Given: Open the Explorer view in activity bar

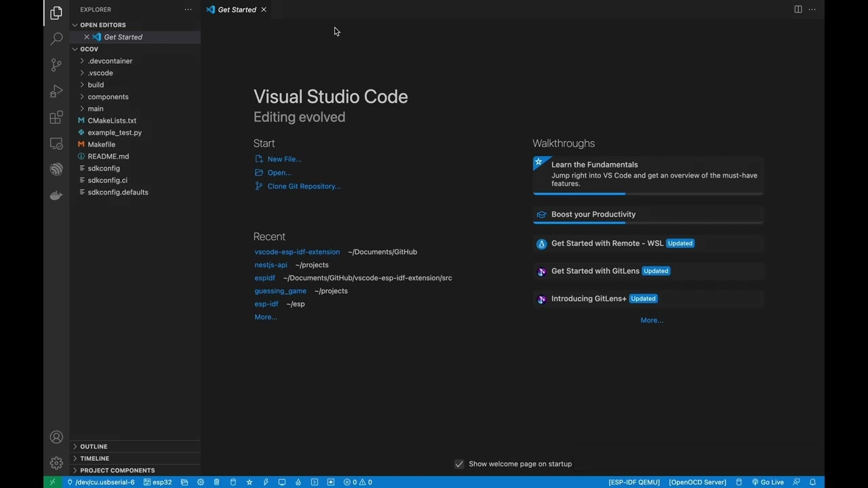Looking at the screenshot, I should pyautogui.click(x=56, y=14).
